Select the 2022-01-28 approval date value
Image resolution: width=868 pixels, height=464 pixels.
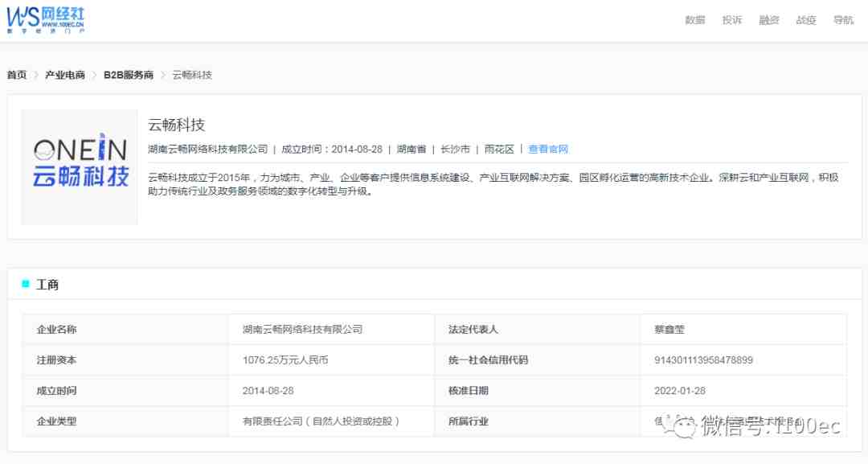tap(680, 390)
